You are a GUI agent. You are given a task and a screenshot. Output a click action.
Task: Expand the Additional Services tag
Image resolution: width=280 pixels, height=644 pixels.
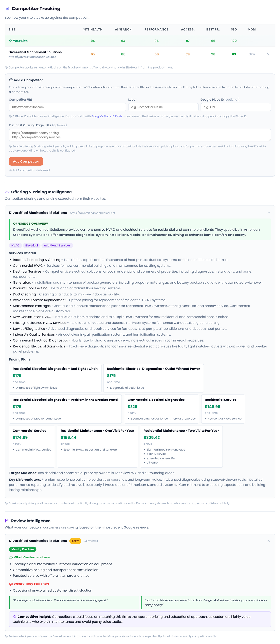57,245
